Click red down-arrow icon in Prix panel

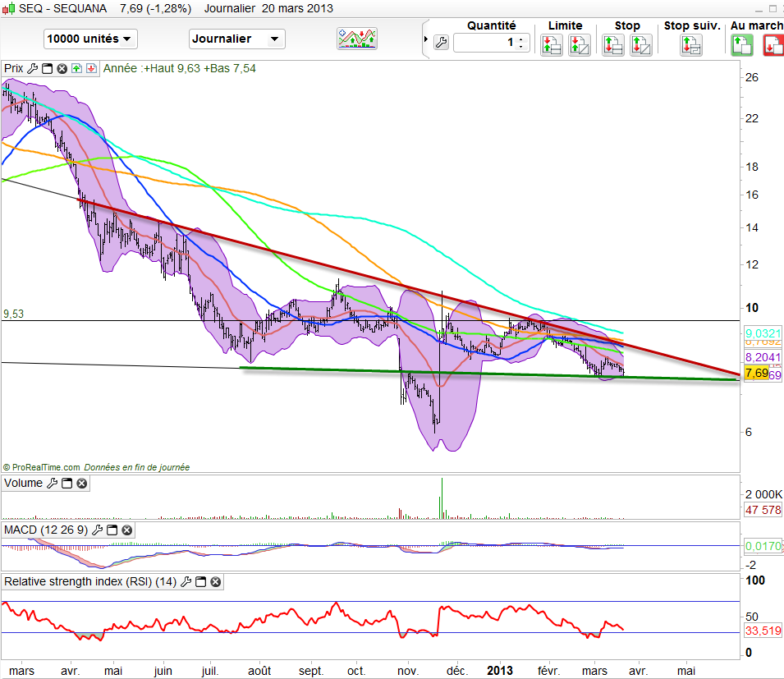(91, 68)
